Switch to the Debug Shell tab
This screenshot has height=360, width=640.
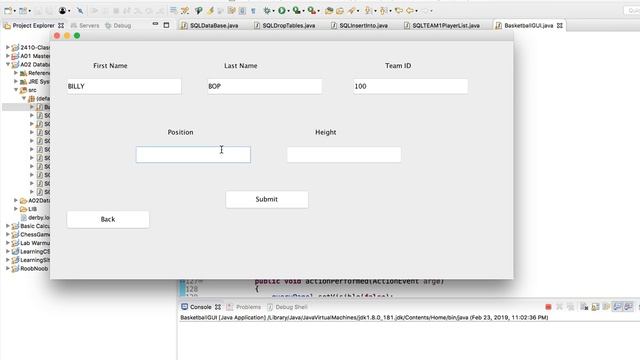pos(287,307)
